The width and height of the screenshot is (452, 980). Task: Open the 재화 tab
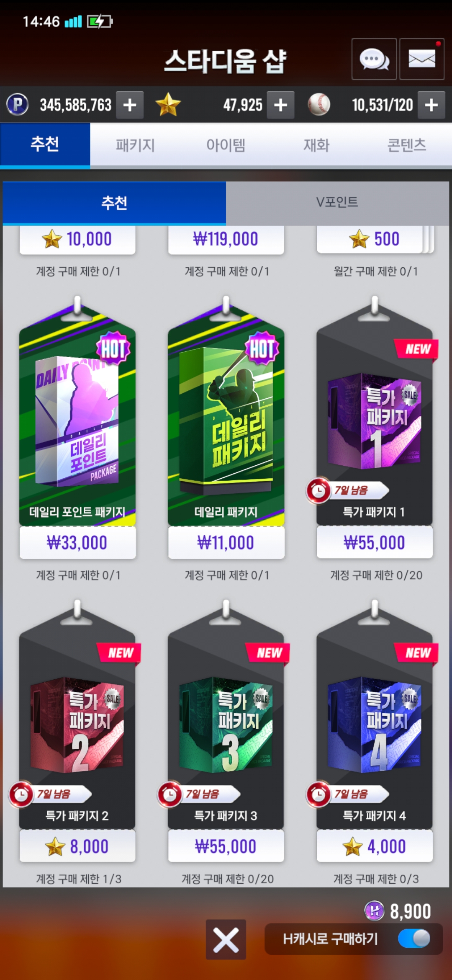pos(316,145)
